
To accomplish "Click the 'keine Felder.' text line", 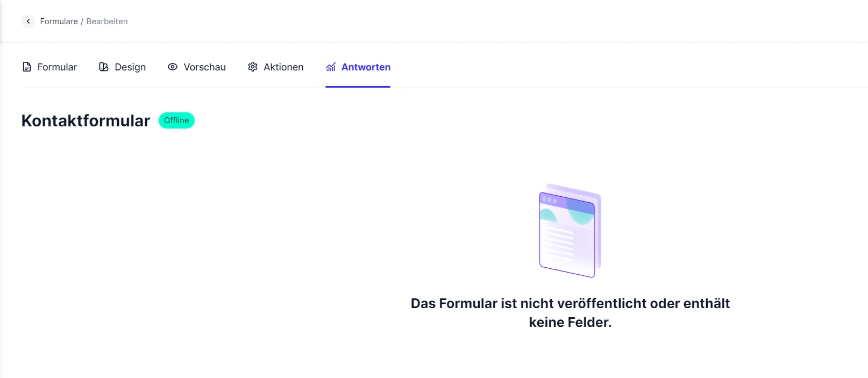I will [570, 323].
